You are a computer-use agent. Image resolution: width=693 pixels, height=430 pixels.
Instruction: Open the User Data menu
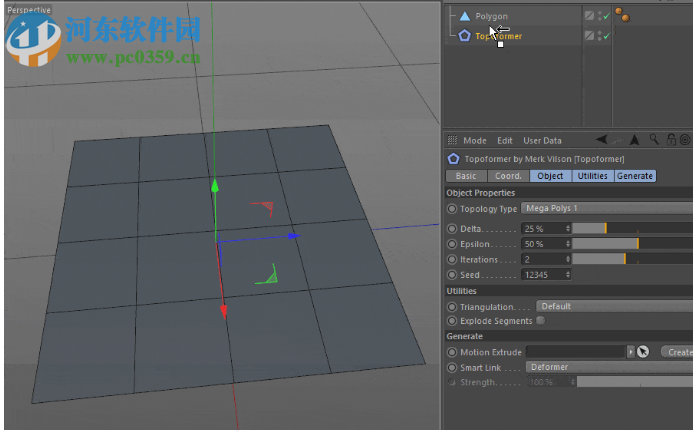point(542,141)
